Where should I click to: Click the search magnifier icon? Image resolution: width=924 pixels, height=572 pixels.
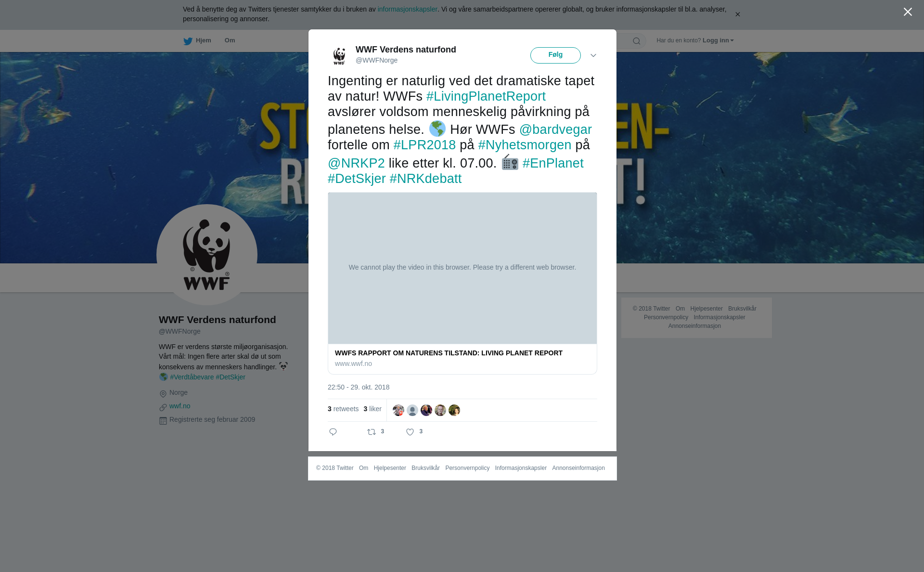(x=636, y=41)
